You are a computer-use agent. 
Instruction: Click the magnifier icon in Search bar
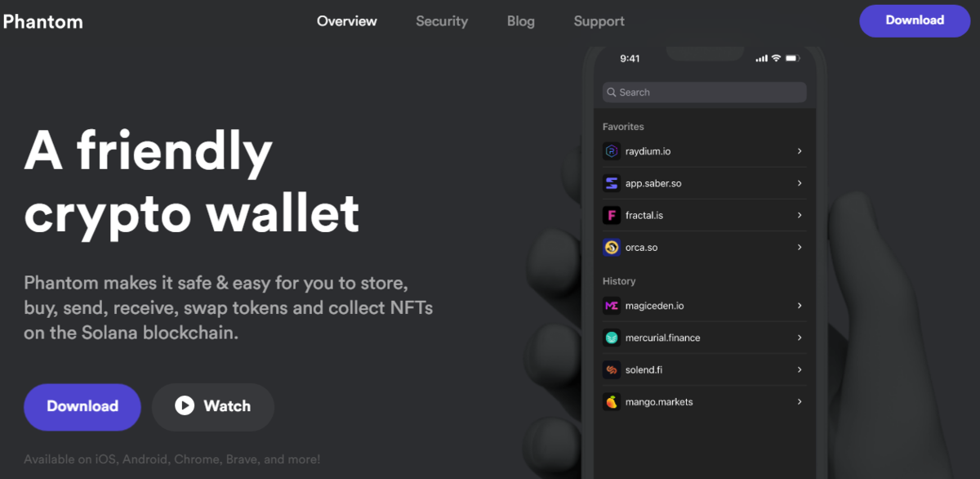click(612, 92)
